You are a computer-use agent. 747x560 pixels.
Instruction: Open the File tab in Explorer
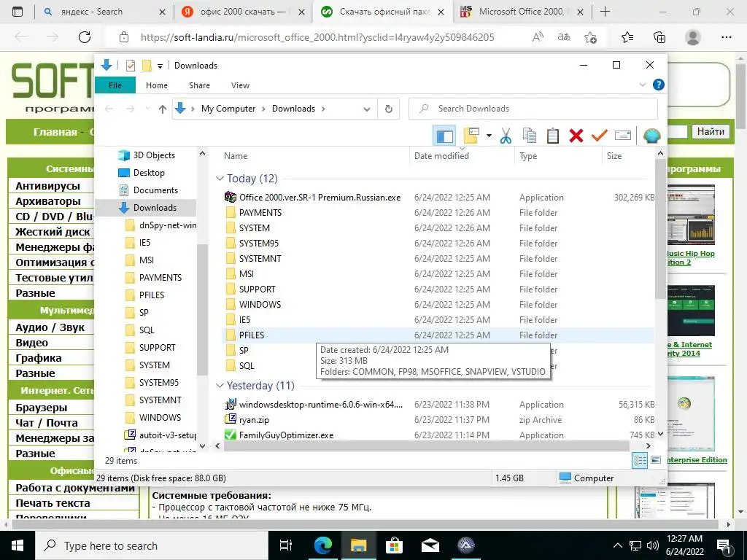115,85
